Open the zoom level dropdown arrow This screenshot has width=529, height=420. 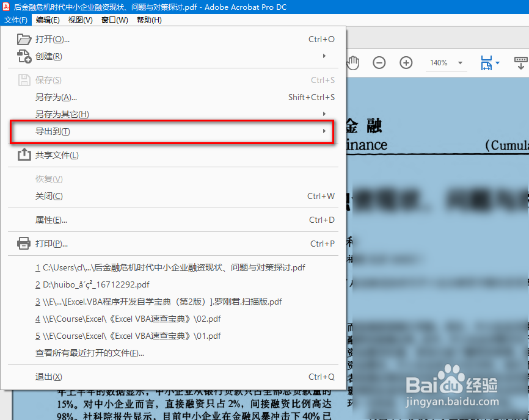pyautogui.click(x=460, y=63)
